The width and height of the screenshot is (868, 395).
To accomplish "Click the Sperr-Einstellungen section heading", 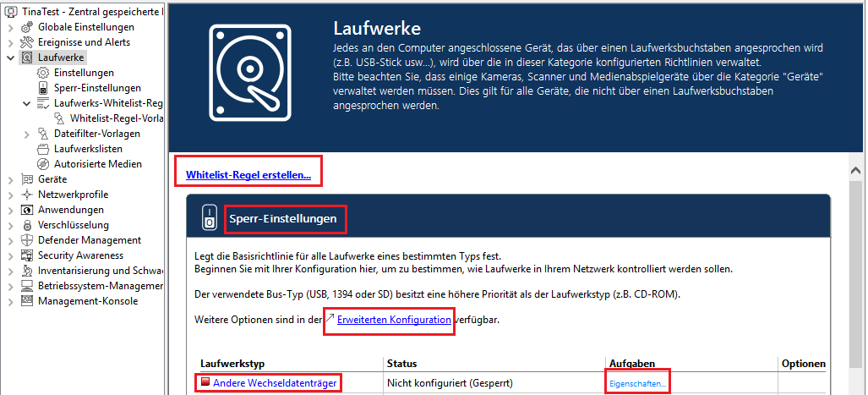I will point(283,219).
